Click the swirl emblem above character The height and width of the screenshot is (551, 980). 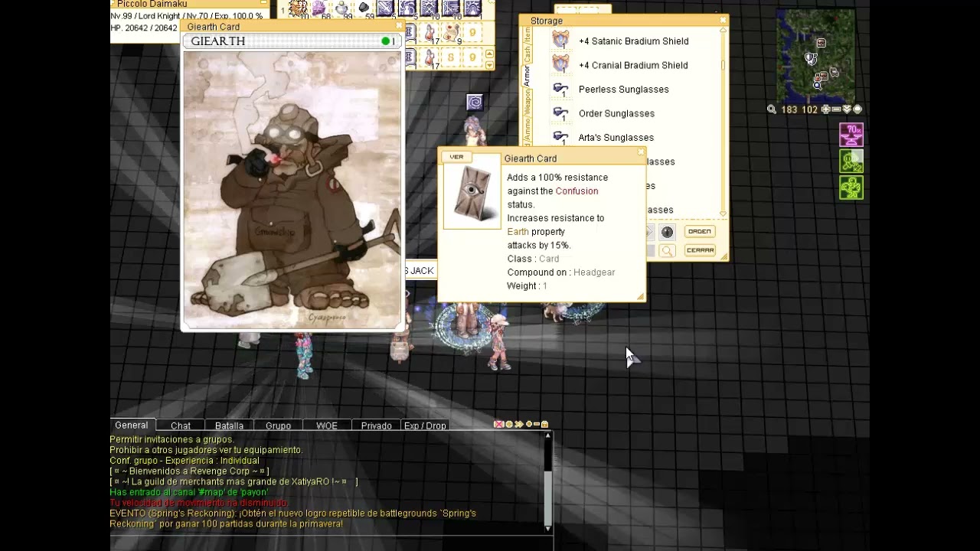pos(475,102)
